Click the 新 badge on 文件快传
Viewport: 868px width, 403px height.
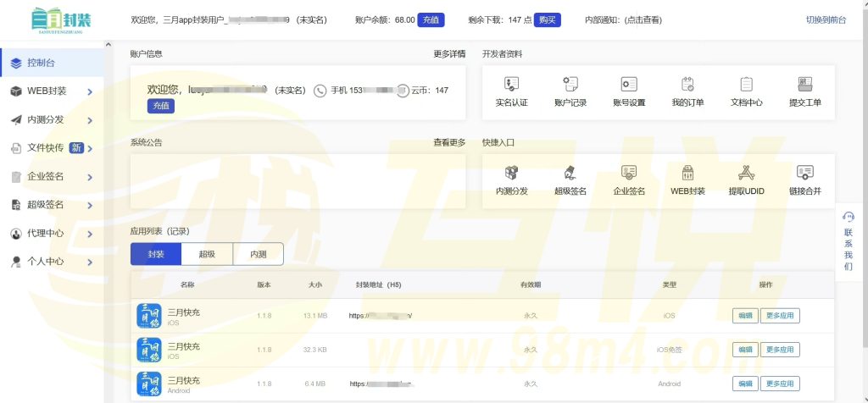(75, 147)
